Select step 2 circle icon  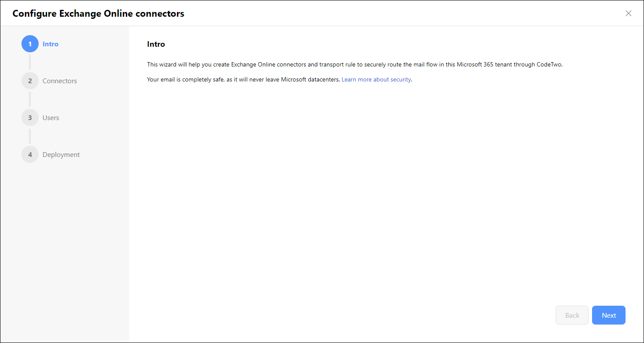pos(30,81)
